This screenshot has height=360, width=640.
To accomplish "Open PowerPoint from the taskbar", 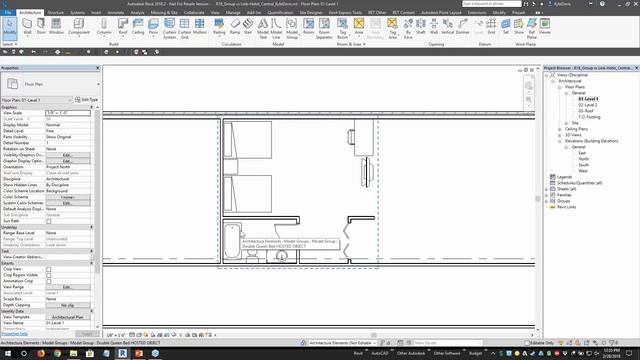I will 139,353.
